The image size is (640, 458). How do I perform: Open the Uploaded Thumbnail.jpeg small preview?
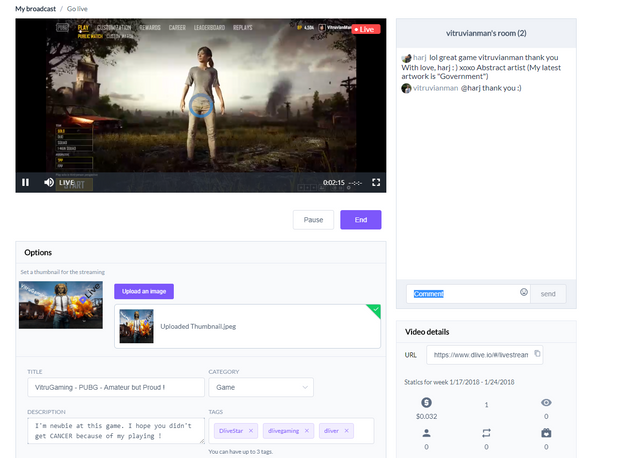pos(136,326)
